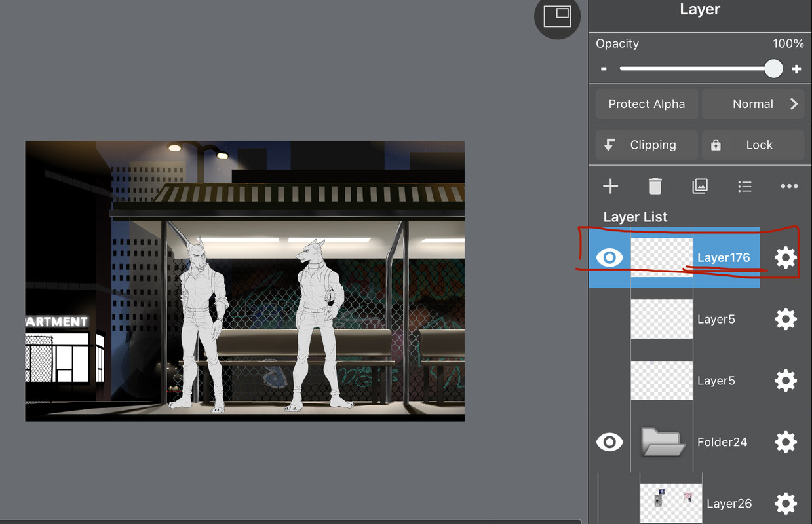Click the chevron beside Normal blend mode
Screen dimensions: 812x524
[794, 104]
